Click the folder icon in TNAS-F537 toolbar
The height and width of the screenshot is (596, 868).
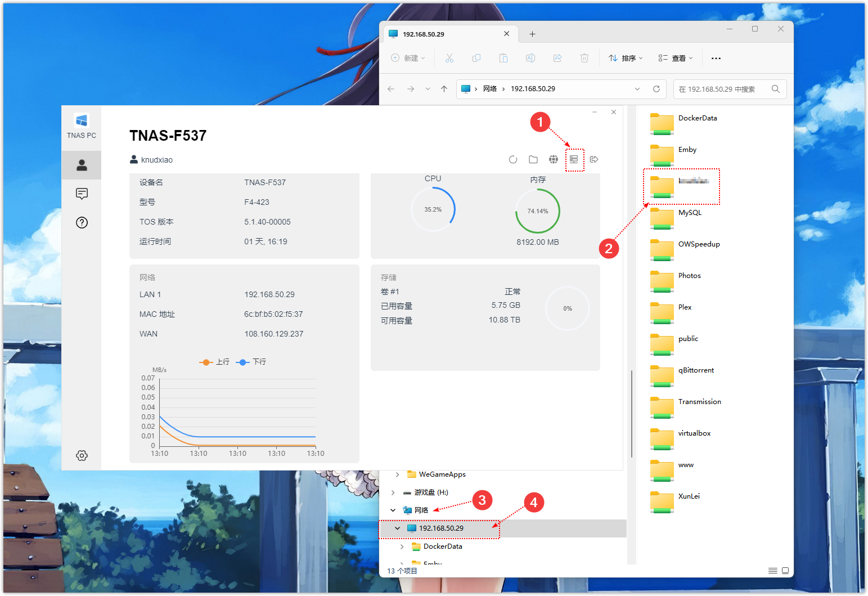coord(533,159)
